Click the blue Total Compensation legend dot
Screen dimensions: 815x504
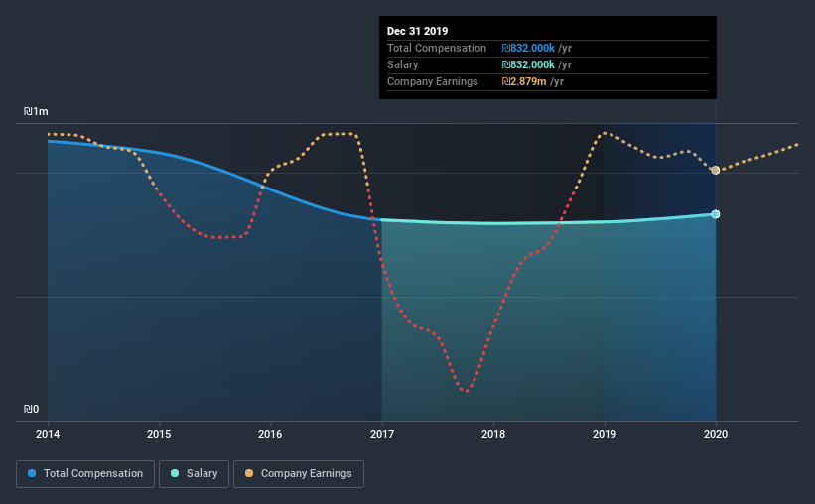(x=32, y=473)
